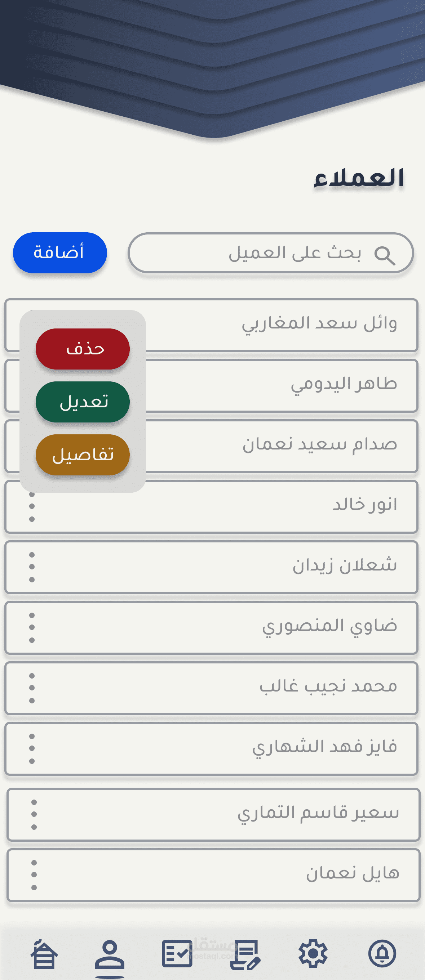Open three-dot menu for فايز فهد الشهاري

tap(32, 748)
